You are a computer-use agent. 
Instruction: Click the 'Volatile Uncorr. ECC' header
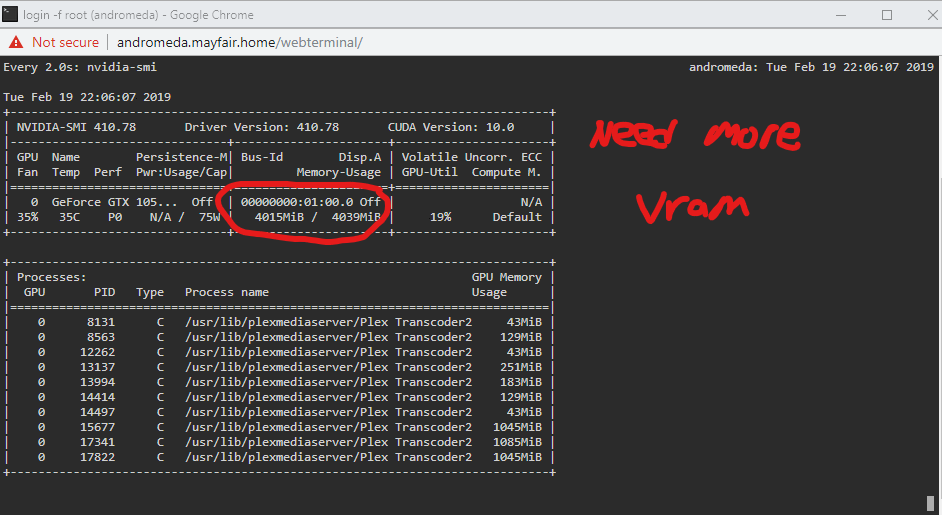point(472,157)
